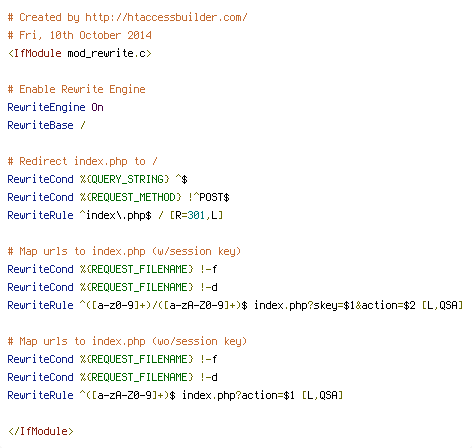
Task: Click the %{QUERY_STRING} variable
Action: point(125,179)
